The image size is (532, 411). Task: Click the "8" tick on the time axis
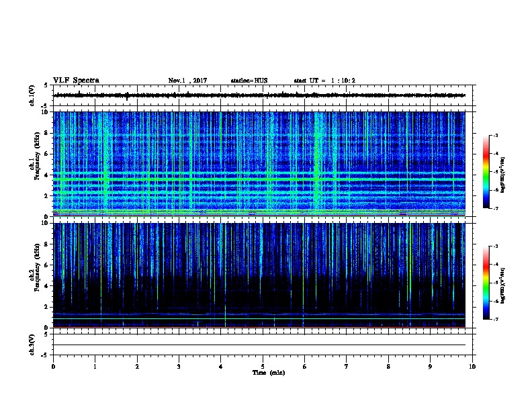click(388, 367)
